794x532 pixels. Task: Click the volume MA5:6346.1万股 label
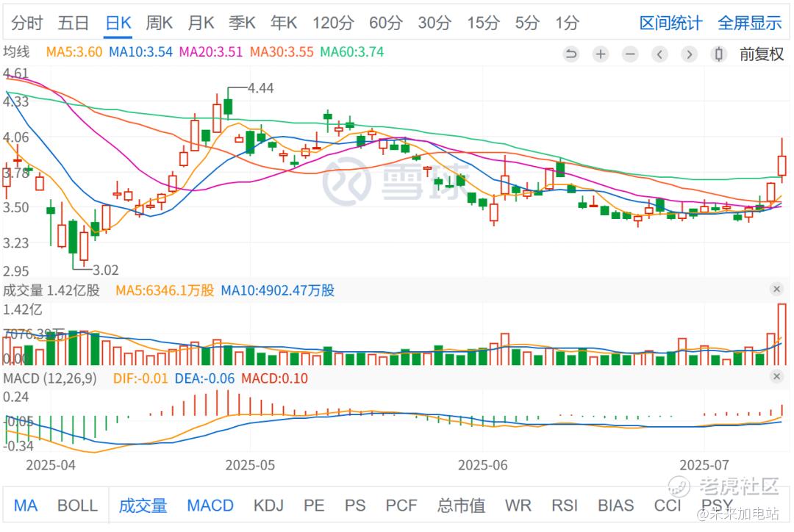tap(165, 290)
